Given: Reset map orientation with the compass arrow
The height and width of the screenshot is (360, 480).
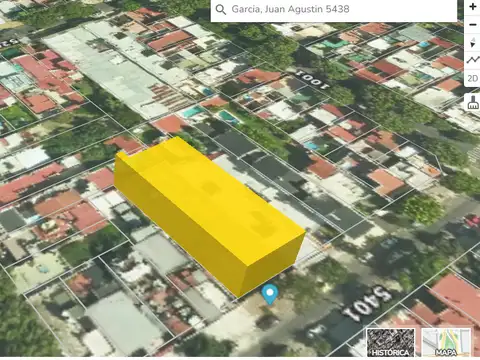Looking at the screenshot, I should 472,43.
